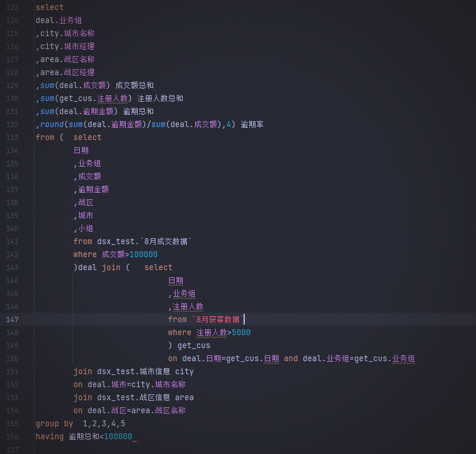
Task: Click line number 123 in the gutter
Action: [12, 7]
